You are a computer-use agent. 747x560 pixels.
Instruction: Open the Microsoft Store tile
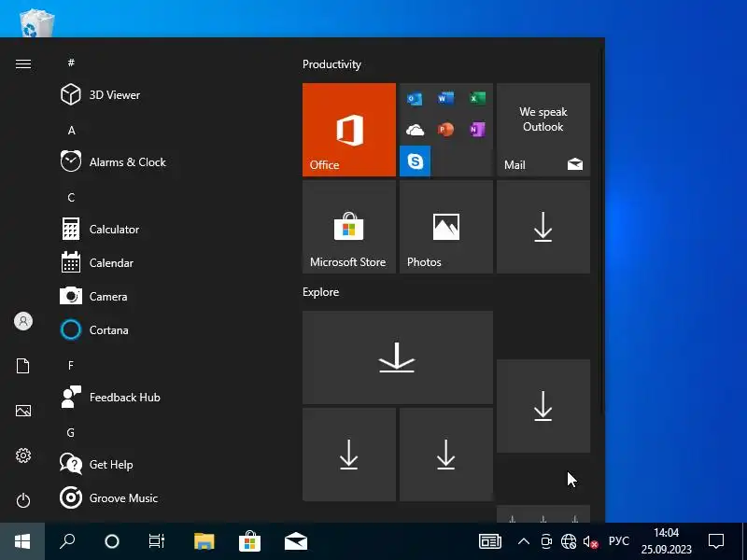348,227
